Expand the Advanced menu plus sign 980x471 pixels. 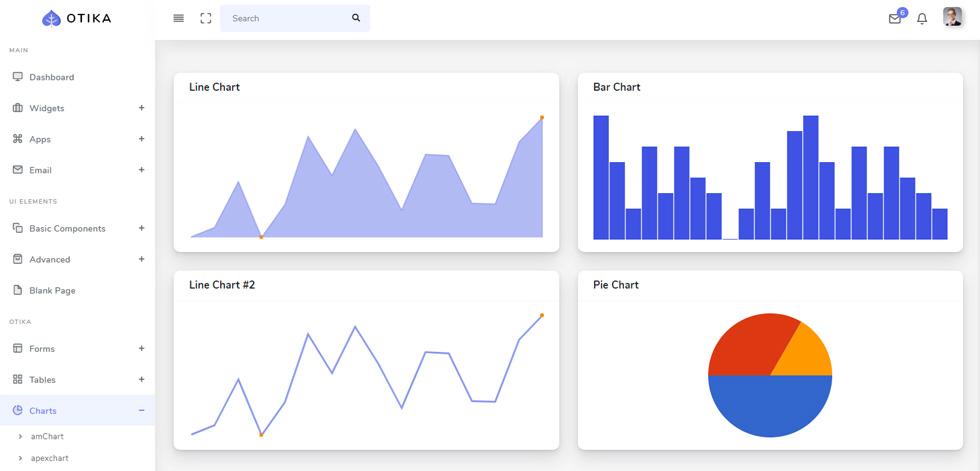point(141,259)
